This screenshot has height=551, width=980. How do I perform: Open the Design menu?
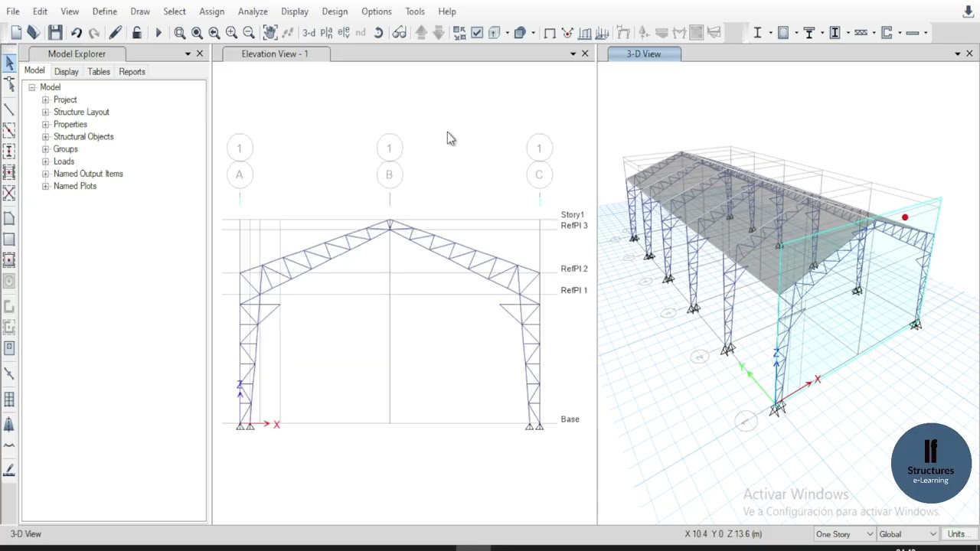pos(335,11)
